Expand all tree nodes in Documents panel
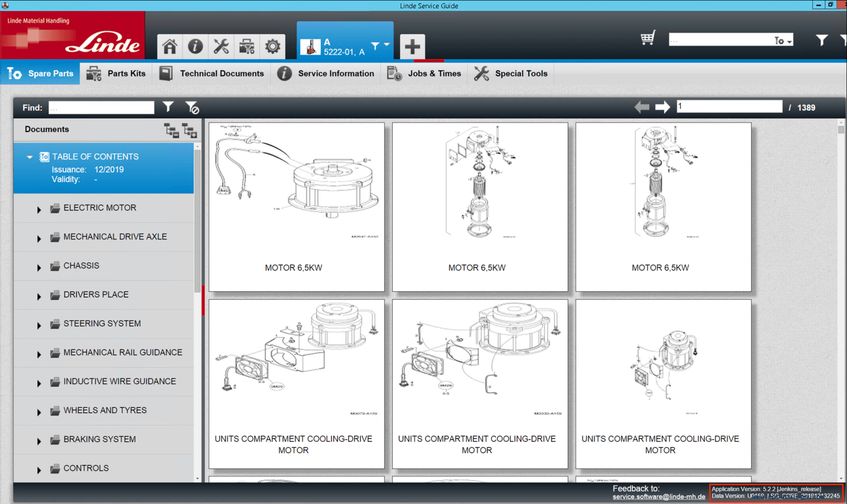The width and height of the screenshot is (847, 504). point(190,131)
